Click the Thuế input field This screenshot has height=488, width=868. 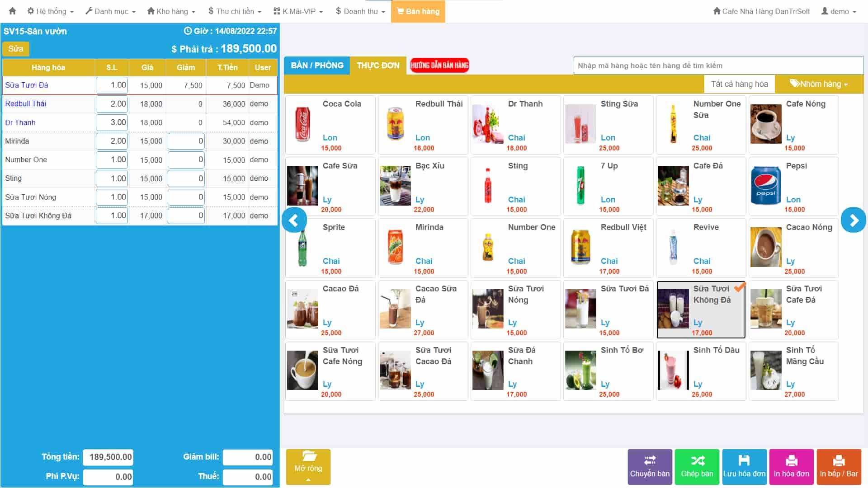point(248,477)
